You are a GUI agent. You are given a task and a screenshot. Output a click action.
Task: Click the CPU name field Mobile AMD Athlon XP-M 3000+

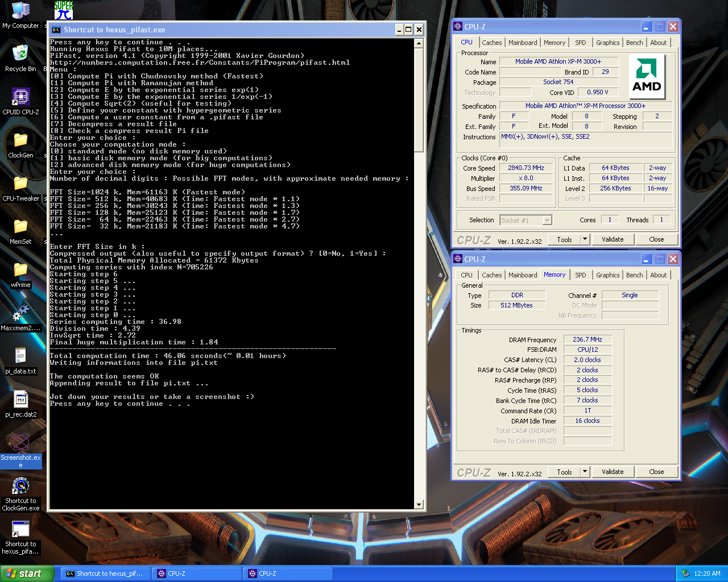coord(558,61)
